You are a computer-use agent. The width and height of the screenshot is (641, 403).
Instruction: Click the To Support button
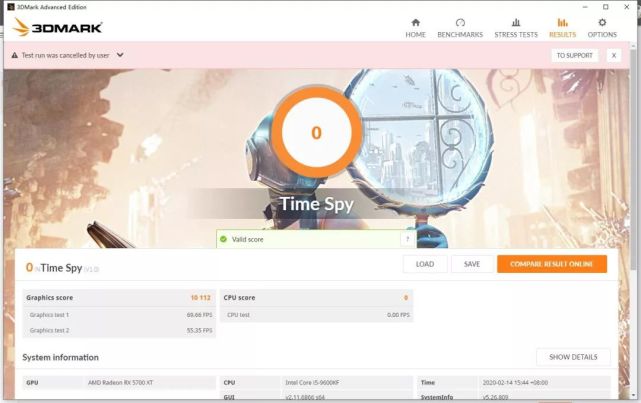coord(574,55)
